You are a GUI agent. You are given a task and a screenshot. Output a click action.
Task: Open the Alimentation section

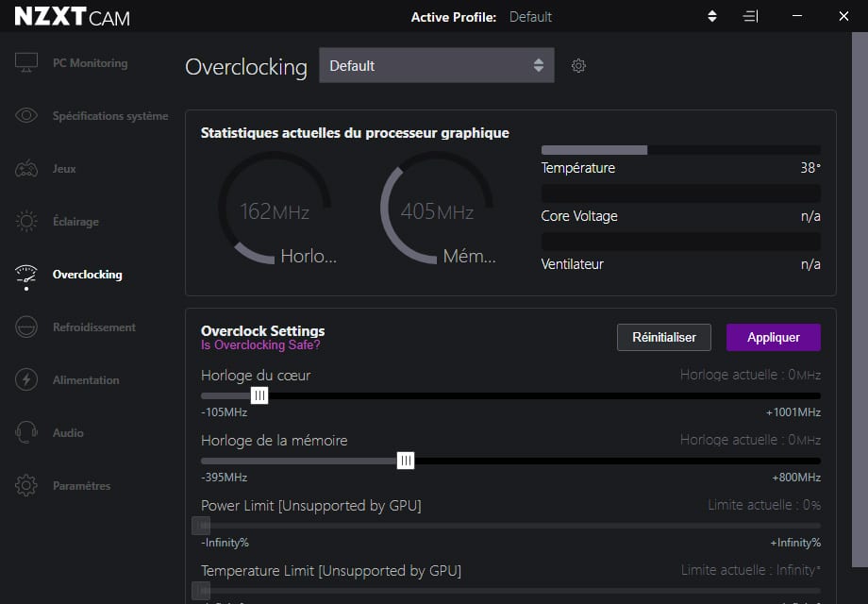coord(86,380)
